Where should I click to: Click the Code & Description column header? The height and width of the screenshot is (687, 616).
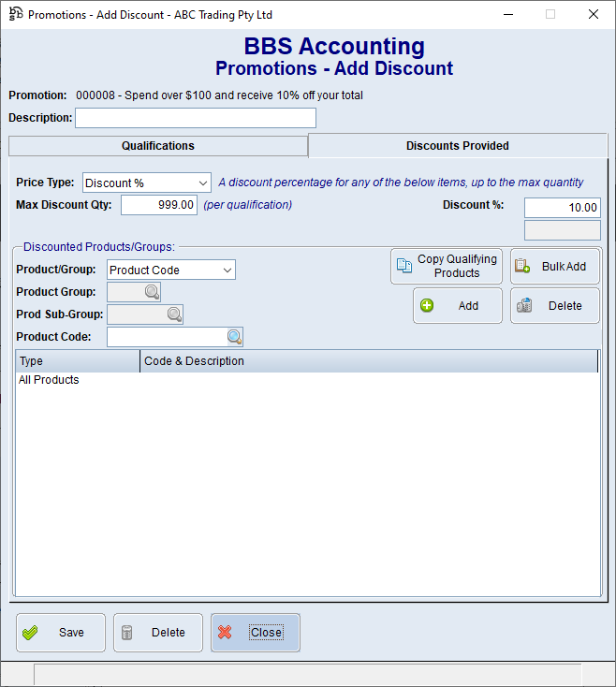click(x=368, y=361)
